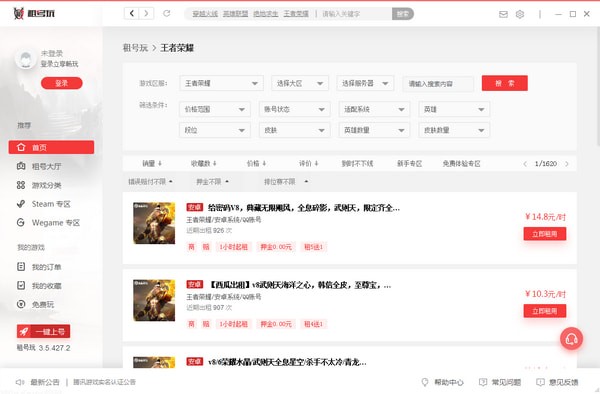Open thumbnail of the 西瓜出租 listing
600x394 pixels.
(x=154, y=300)
